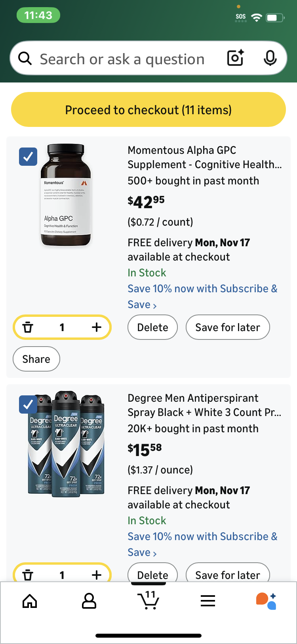
Task: Open the hamburger menu in bottom bar
Action: point(208,601)
